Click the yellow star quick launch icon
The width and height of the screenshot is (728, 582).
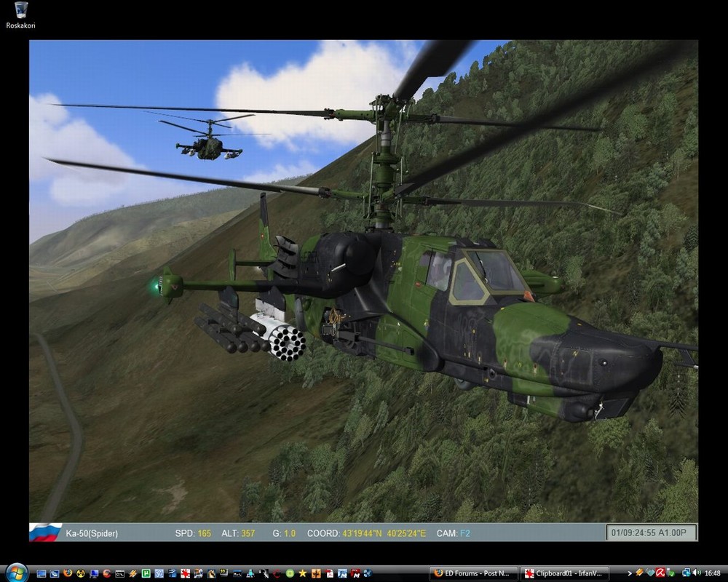pyautogui.click(x=303, y=574)
